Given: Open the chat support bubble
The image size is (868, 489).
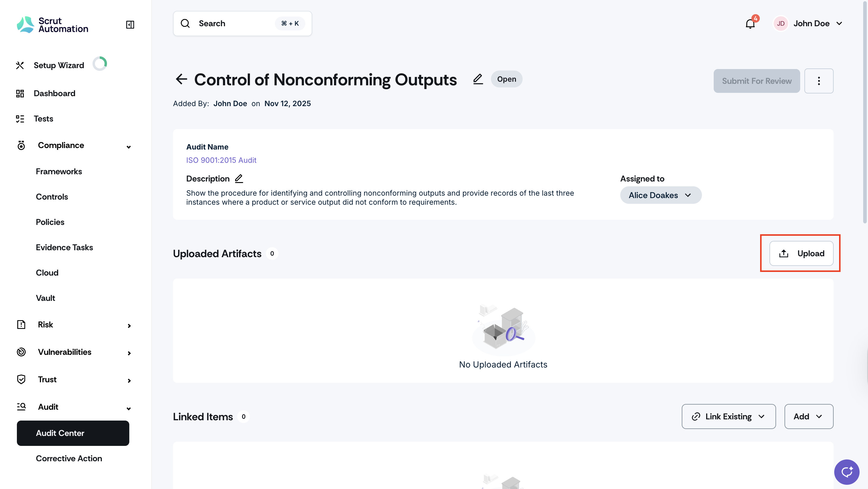Looking at the screenshot, I should 846,472.
